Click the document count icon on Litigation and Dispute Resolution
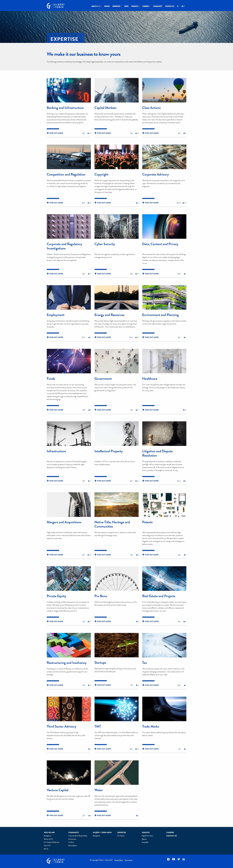This screenshot has height=868, width=233. point(178,481)
